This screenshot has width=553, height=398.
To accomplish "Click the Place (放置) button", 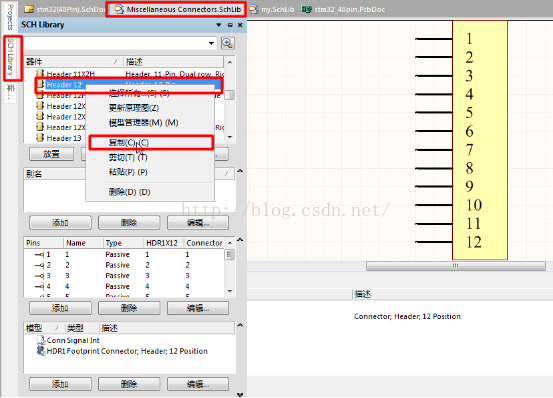I will pos(51,154).
